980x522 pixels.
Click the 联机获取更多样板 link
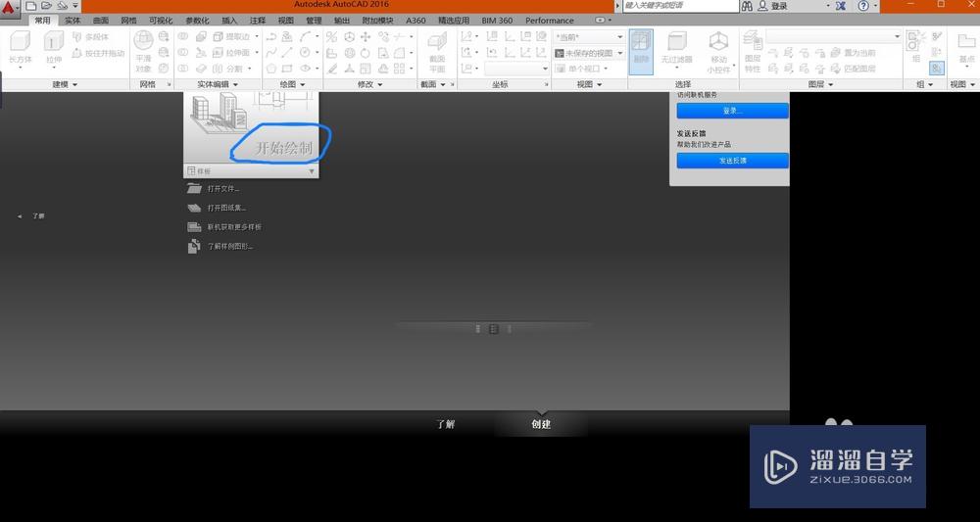[x=234, y=227]
